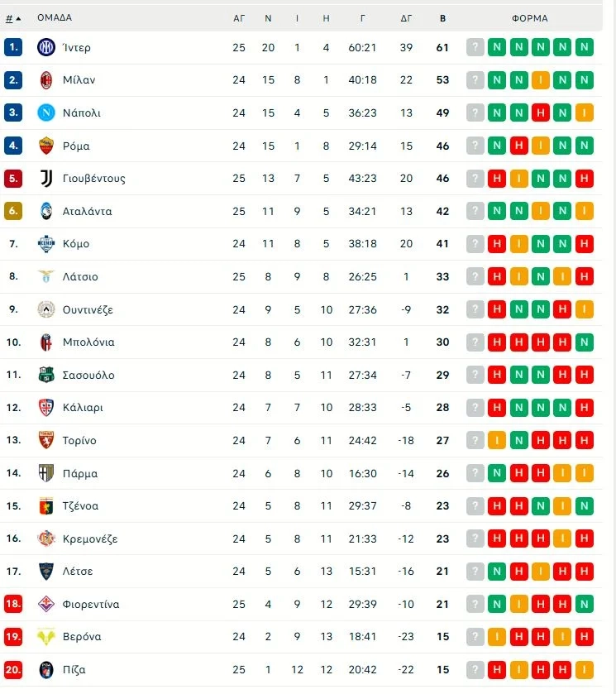Click Milan's orange Ι form badge
Screen dimensions: 616x694
click(x=541, y=80)
